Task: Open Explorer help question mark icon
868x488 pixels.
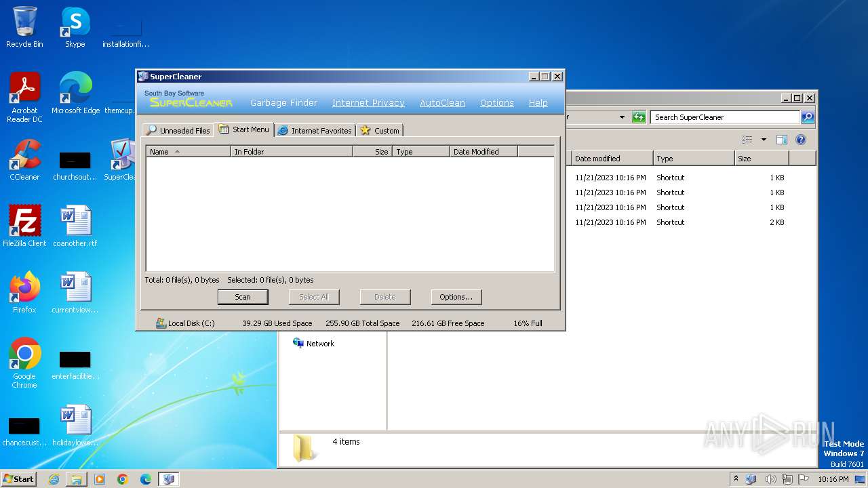Action: click(x=800, y=140)
